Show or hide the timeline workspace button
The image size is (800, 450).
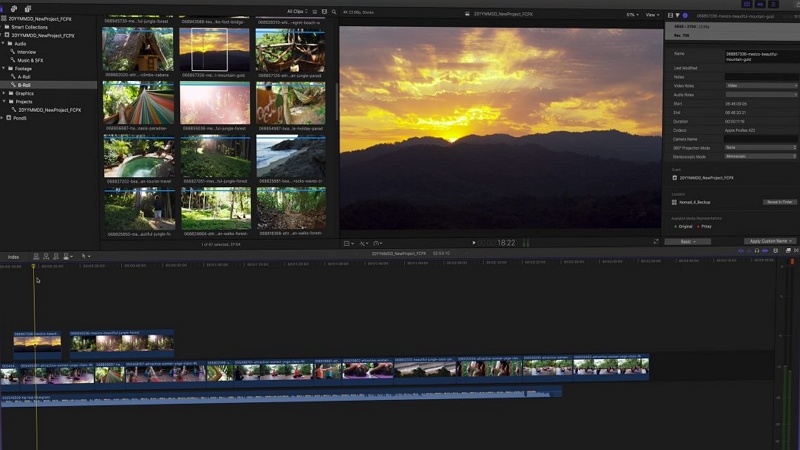(x=760, y=4)
